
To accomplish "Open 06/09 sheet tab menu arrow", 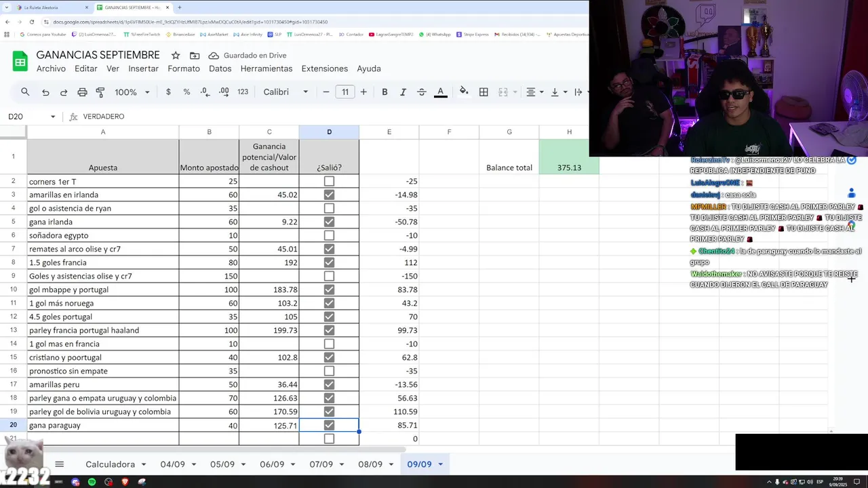I will 293,464.
